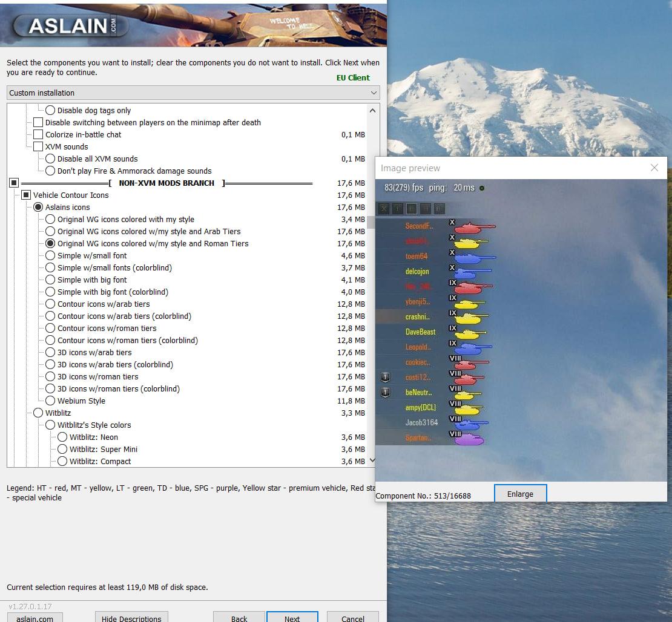Viewport: 672px width, 622px height.
Task: Click the red tank icon beside cookiec..
Action: [x=471, y=363]
